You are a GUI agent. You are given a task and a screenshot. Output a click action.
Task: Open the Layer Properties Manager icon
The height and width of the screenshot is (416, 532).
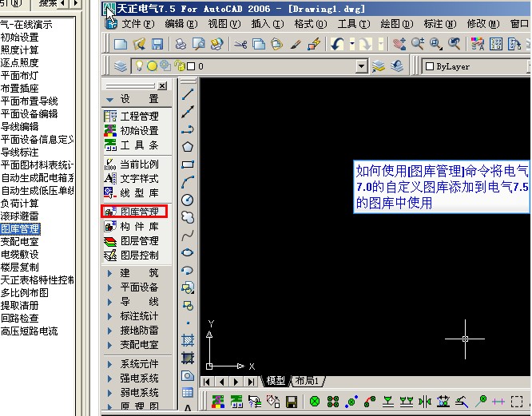point(120,66)
